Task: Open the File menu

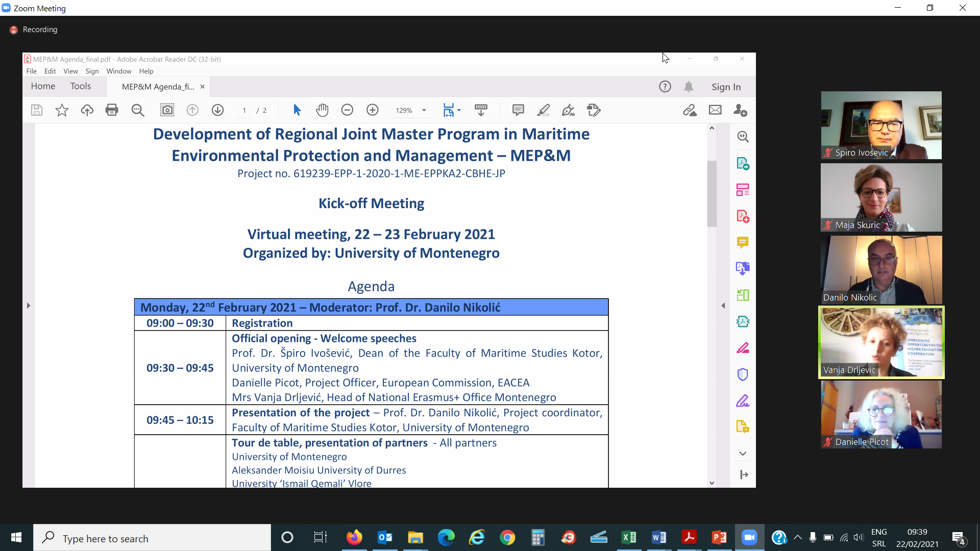Action: 32,71
